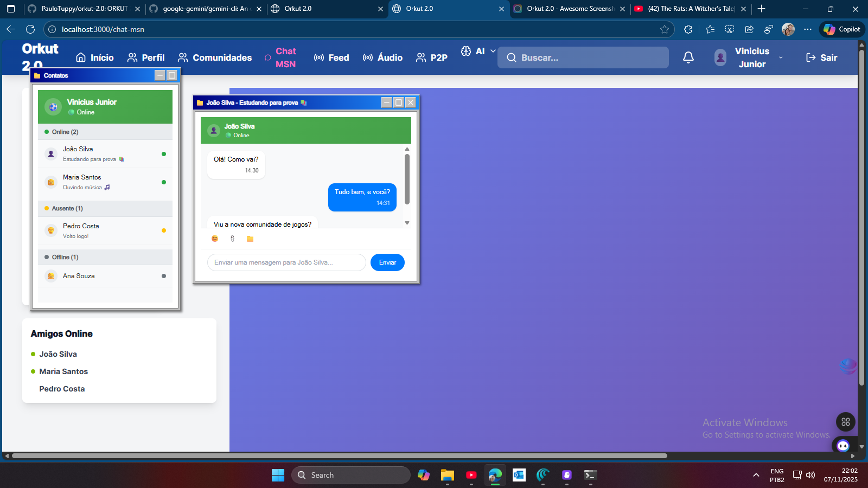868x488 pixels.
Task: Open Comunidades in the navbar
Action: pos(215,57)
